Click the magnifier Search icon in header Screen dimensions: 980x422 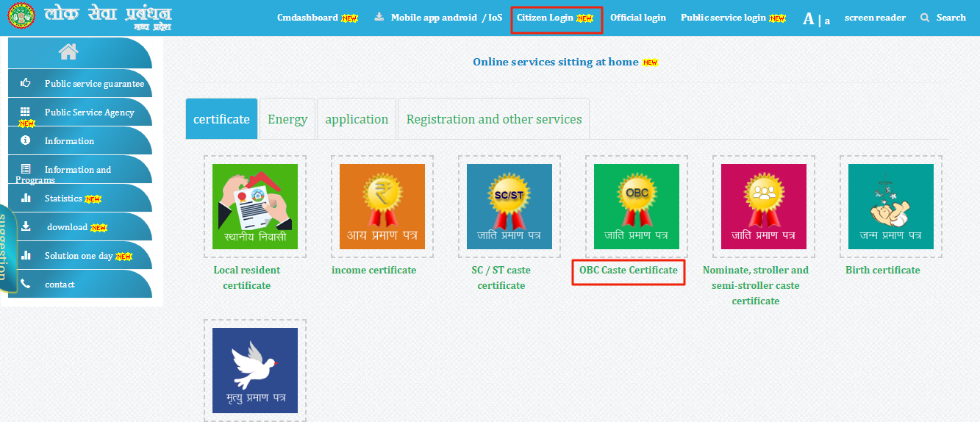tap(925, 17)
